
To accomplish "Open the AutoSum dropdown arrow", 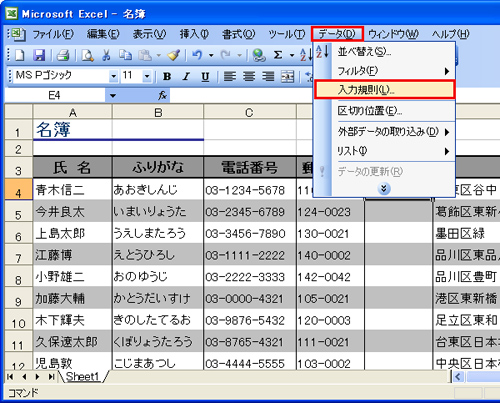I will tap(292, 55).
